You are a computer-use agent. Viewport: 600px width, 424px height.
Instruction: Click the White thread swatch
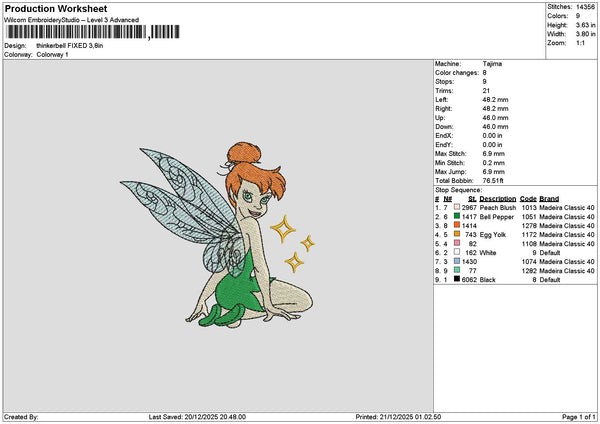tap(457, 252)
